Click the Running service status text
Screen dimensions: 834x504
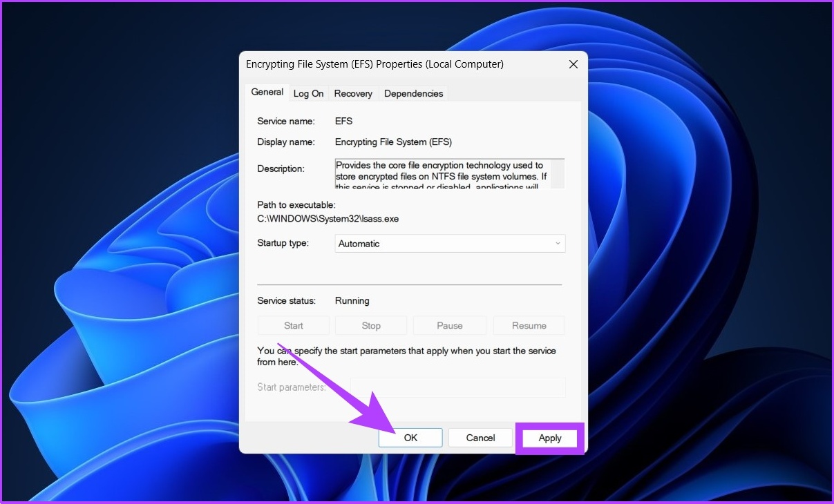click(x=352, y=301)
